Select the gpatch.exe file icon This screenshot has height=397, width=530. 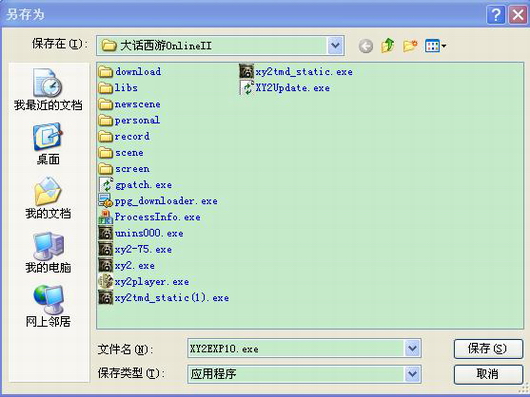tap(105, 185)
